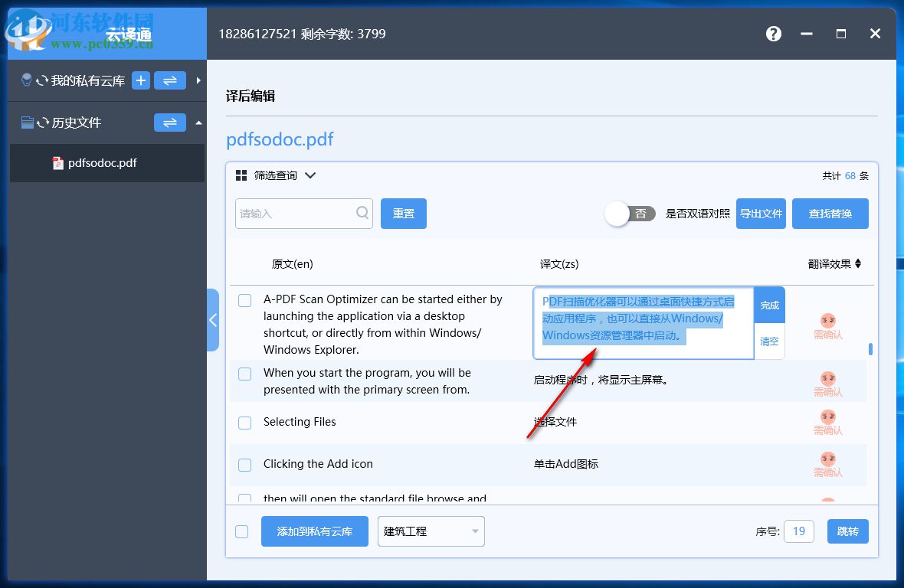The height and width of the screenshot is (588, 904).
Task: Click the 需确认 face icon for Clicking the Add icon row
Action: pos(828,459)
